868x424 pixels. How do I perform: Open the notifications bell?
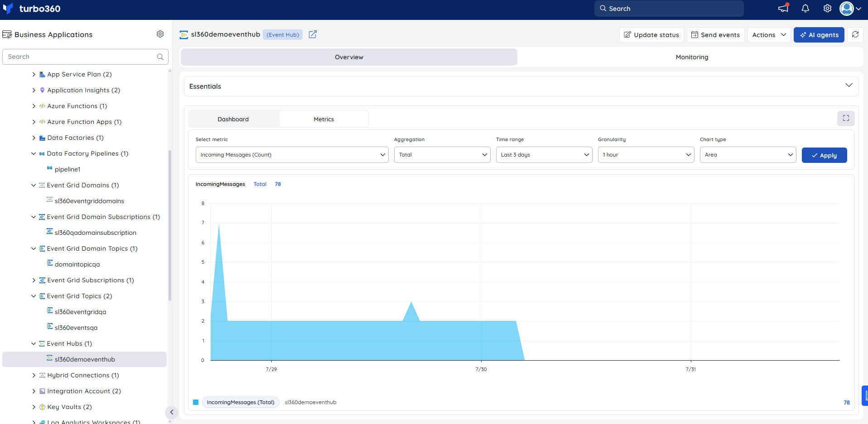coord(805,9)
